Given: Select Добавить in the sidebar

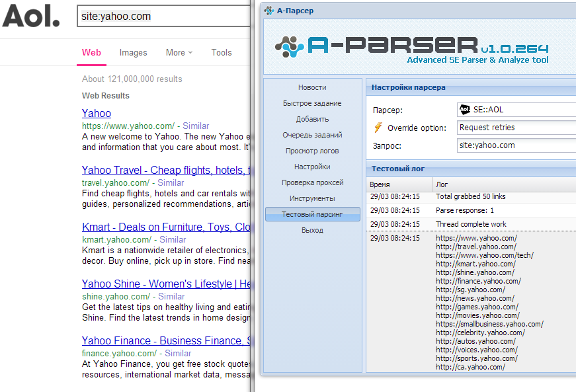Looking at the screenshot, I should pyautogui.click(x=312, y=119).
